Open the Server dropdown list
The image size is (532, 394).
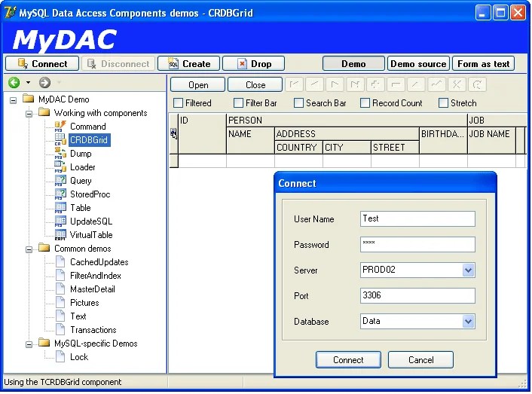click(x=468, y=270)
